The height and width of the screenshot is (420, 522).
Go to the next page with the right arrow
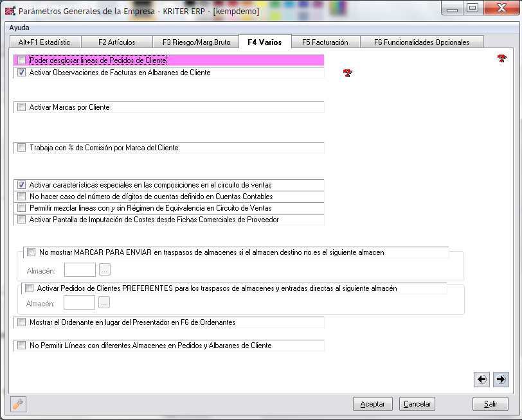click(x=501, y=380)
